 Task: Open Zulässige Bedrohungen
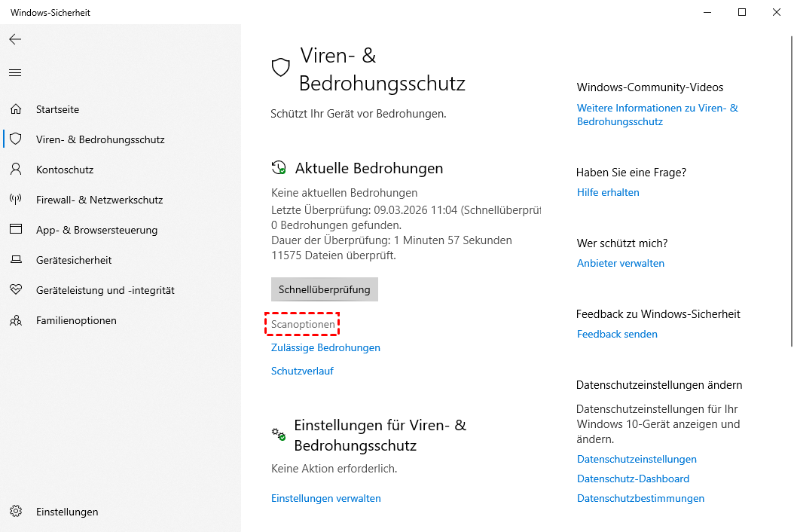[x=325, y=347]
